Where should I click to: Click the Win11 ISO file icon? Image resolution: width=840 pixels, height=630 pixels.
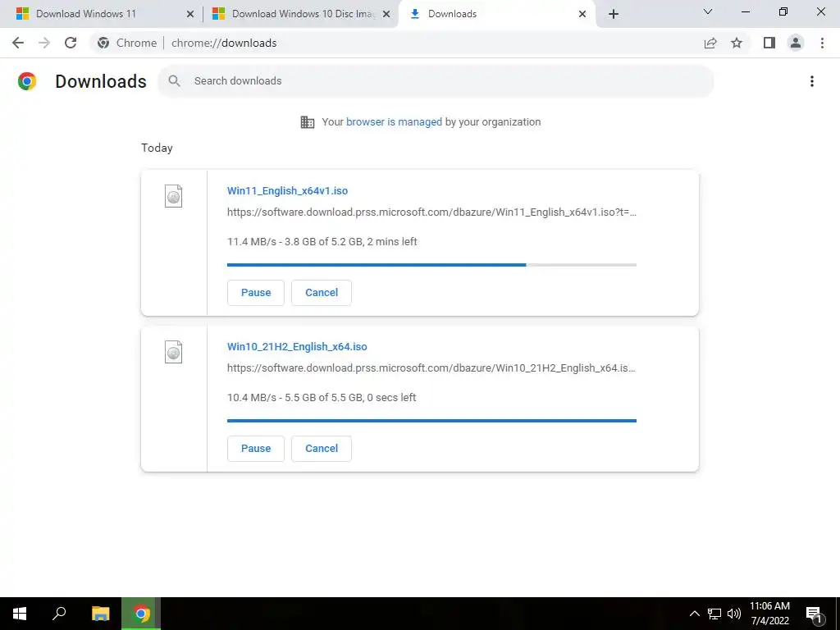point(174,196)
